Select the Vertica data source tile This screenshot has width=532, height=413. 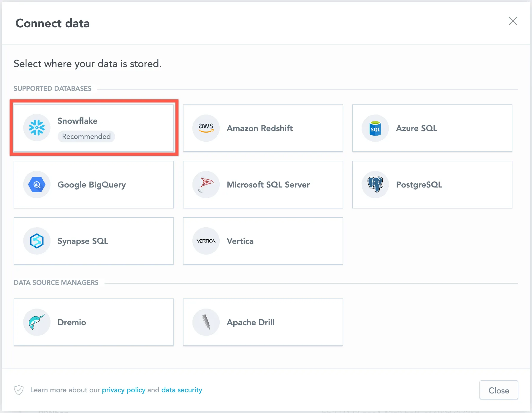(x=263, y=241)
